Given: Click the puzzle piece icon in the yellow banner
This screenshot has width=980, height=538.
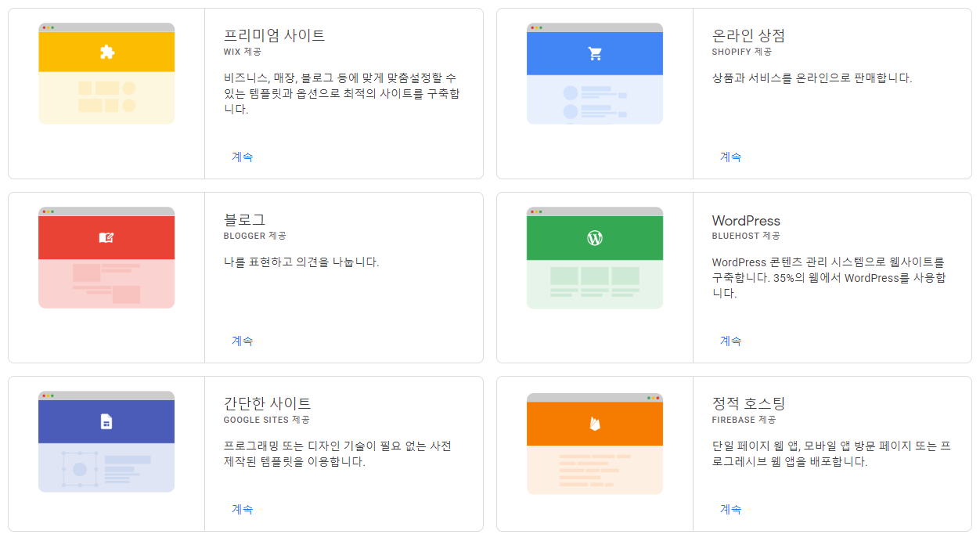Looking at the screenshot, I should pos(106,52).
